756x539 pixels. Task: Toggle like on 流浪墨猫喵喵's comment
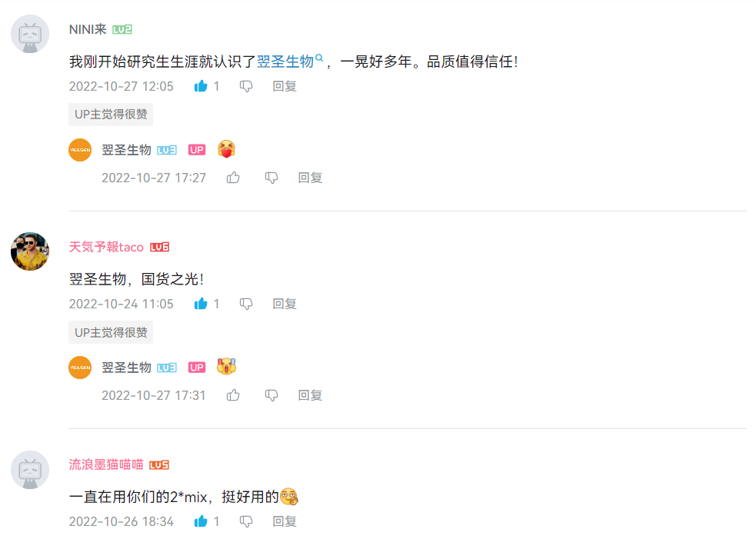(201, 521)
